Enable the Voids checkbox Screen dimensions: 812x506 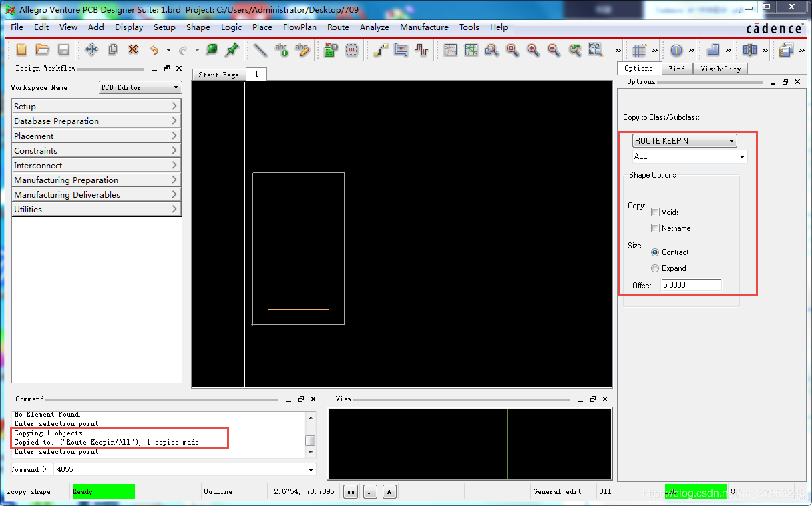click(656, 212)
